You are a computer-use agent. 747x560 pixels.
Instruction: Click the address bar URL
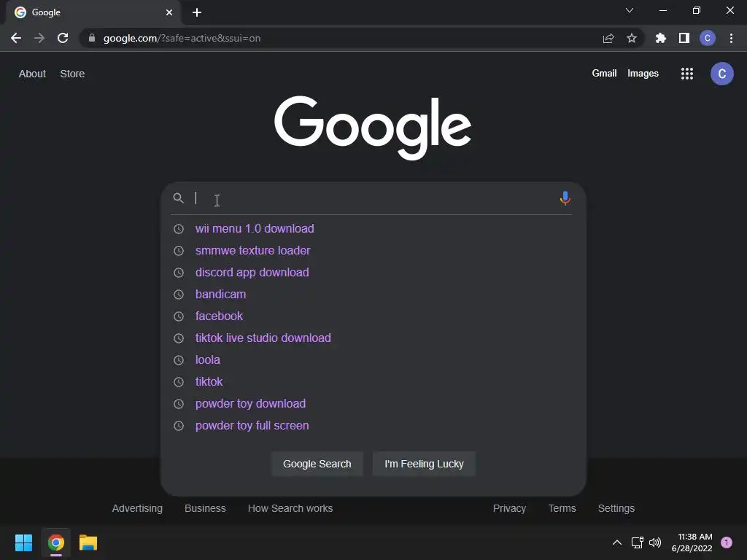coord(182,38)
